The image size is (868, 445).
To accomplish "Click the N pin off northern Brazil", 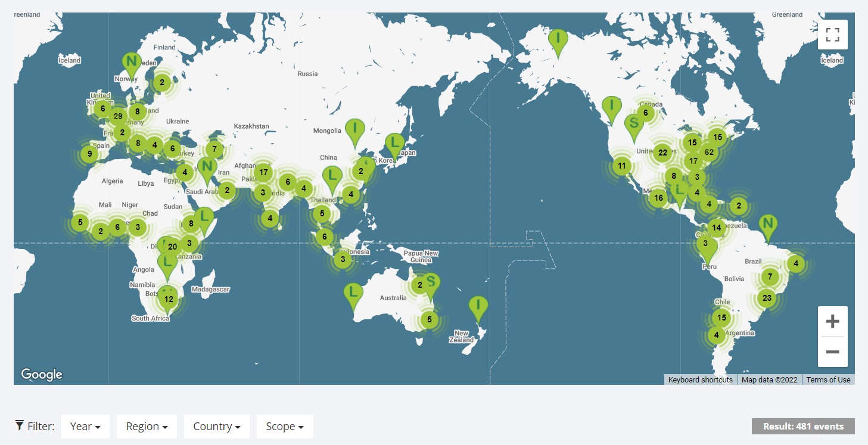I will click(768, 225).
